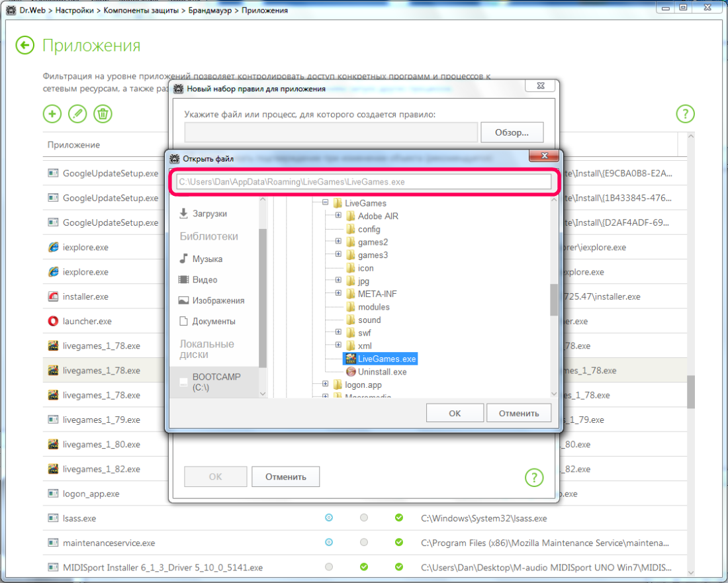Select LiveGames.exe in the file tree
The image size is (728, 583).
(381, 359)
